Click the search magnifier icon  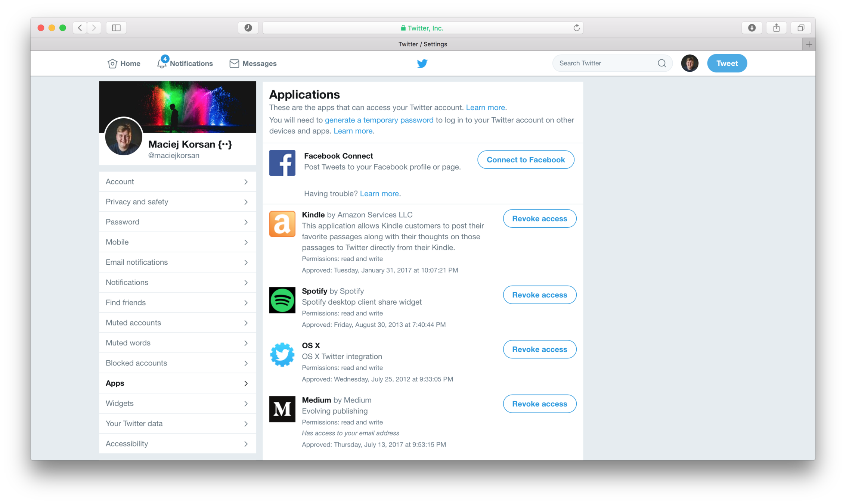click(661, 63)
